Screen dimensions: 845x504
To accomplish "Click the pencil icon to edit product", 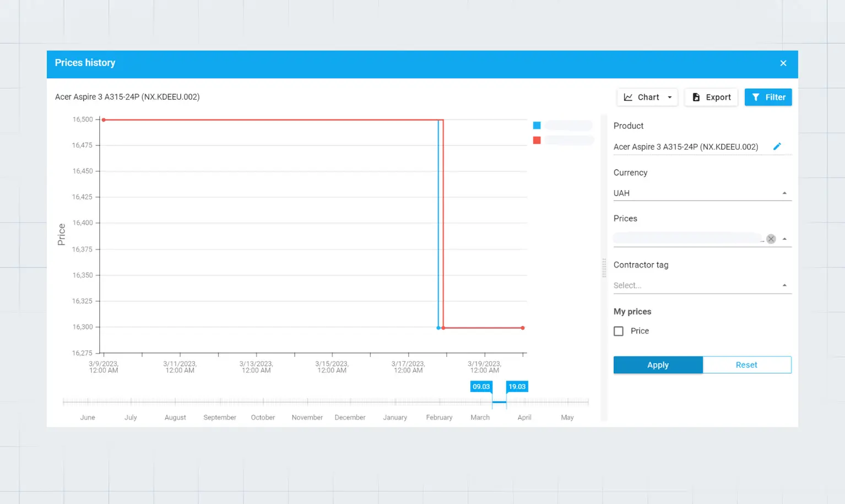I will tap(777, 147).
